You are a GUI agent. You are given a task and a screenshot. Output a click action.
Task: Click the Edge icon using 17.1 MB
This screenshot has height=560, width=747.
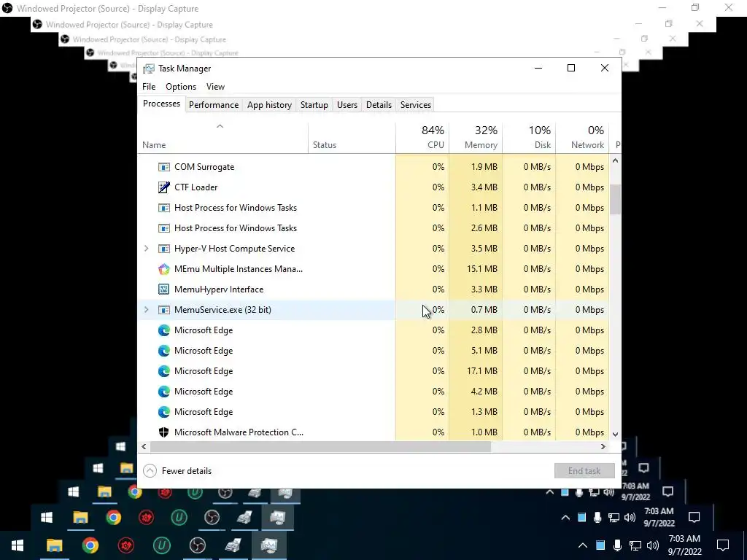click(x=164, y=371)
